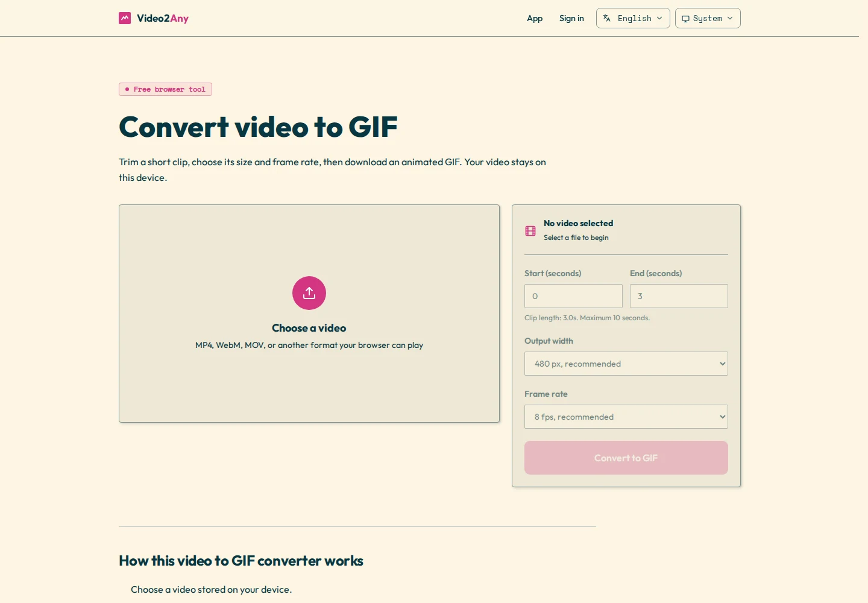The image size is (868, 603).
Task: Click 'Choose a video stored on your device.' text
Action: (211, 590)
